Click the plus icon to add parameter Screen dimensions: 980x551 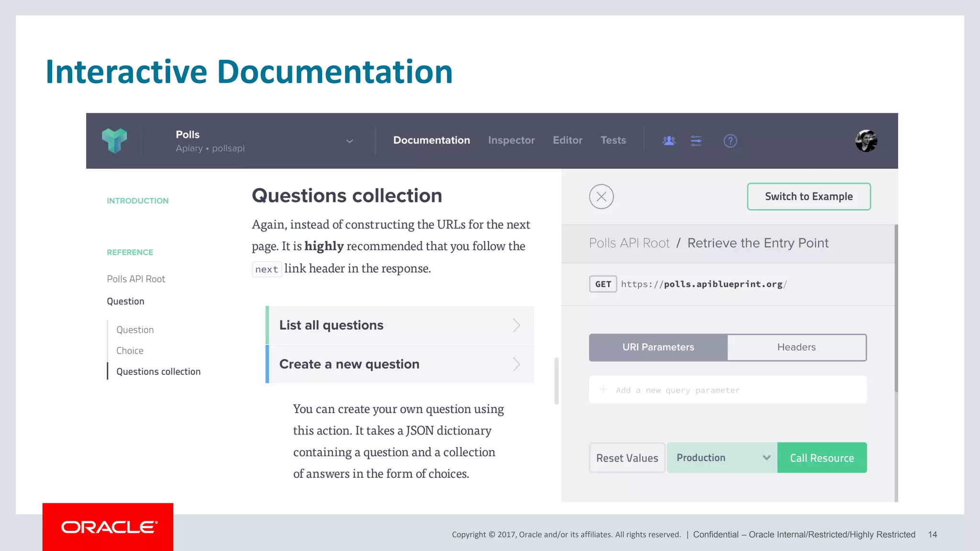click(603, 390)
